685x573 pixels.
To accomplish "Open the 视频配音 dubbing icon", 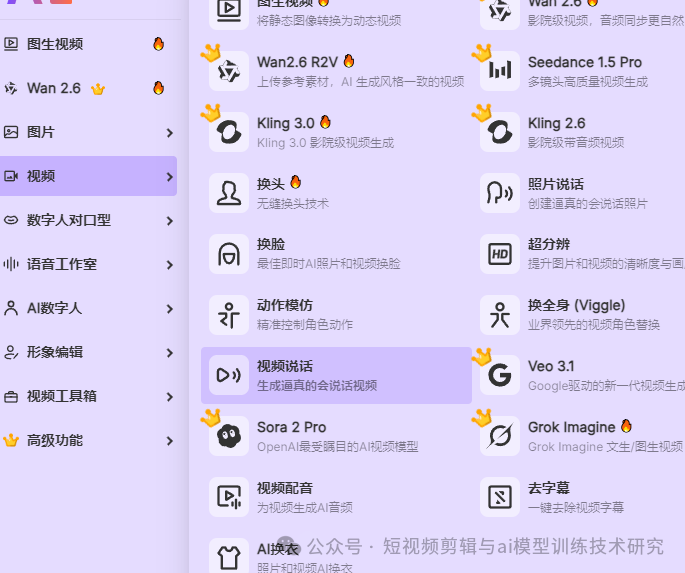I will 229,497.
